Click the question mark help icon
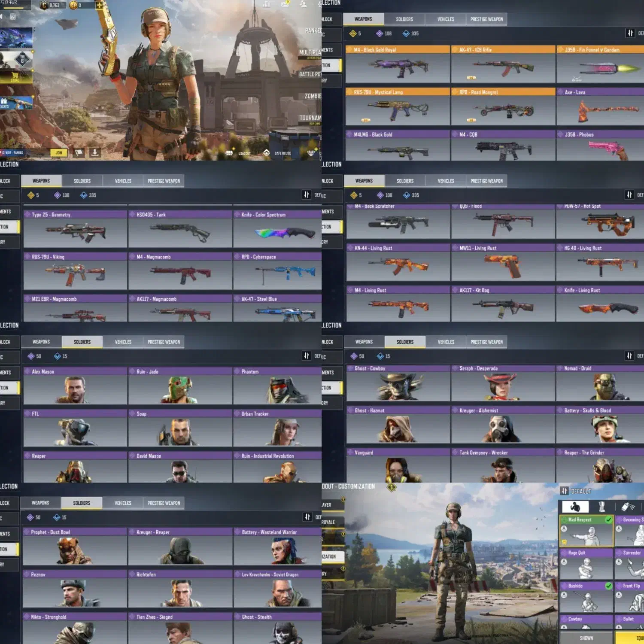 (13, 16)
